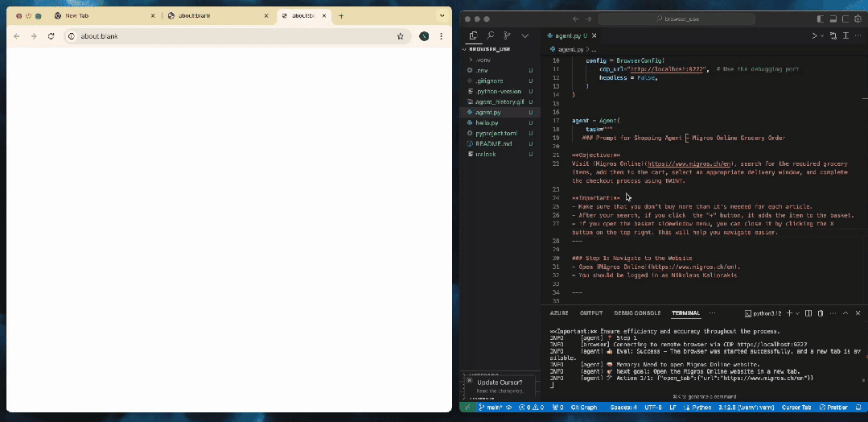Open the settings gear in the title bar
The width and height of the screenshot is (868, 422).
click(858, 19)
